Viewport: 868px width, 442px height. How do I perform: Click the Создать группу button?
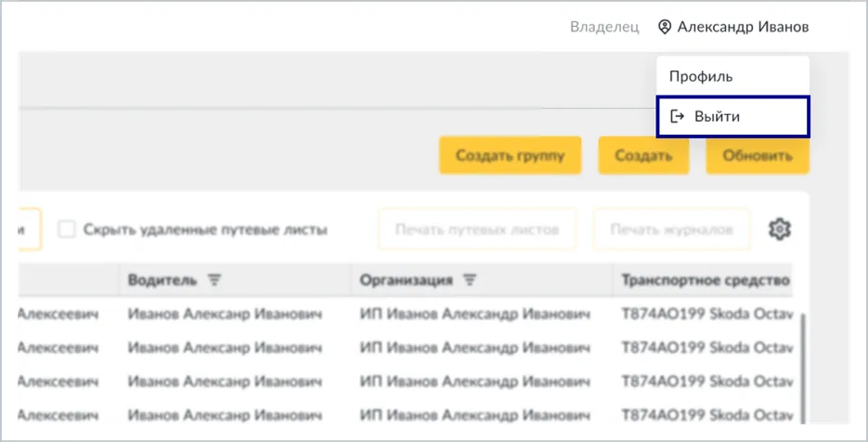click(x=510, y=156)
